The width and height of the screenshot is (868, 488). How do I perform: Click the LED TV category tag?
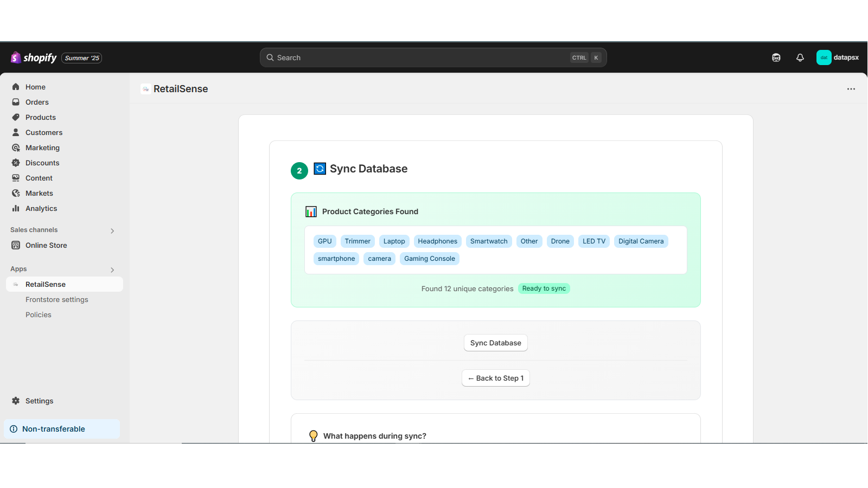594,241
